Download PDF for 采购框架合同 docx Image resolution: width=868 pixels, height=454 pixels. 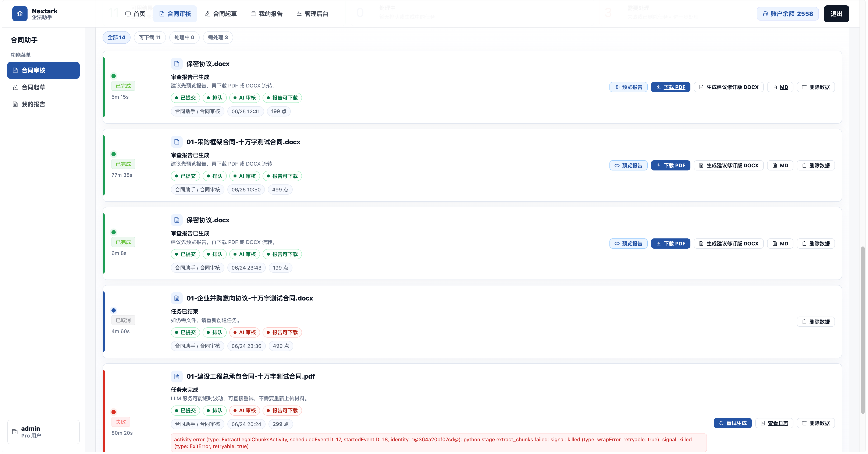670,165
